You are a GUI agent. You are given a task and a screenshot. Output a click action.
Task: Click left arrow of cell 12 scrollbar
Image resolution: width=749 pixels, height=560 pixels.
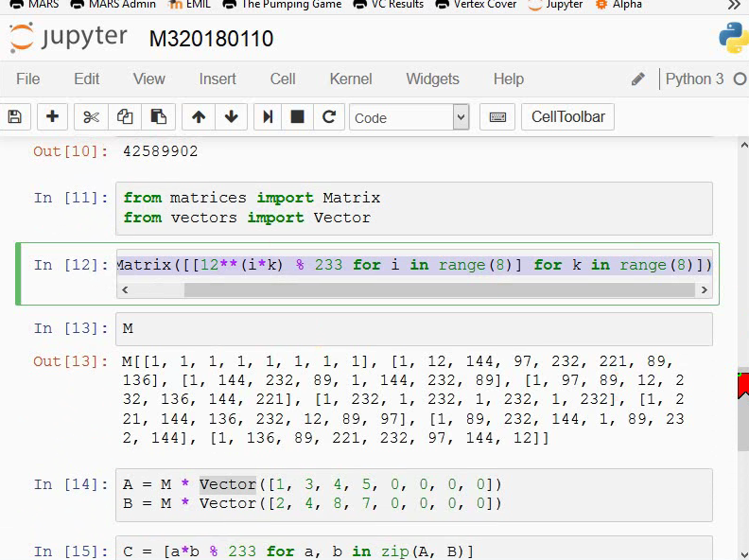(x=125, y=289)
